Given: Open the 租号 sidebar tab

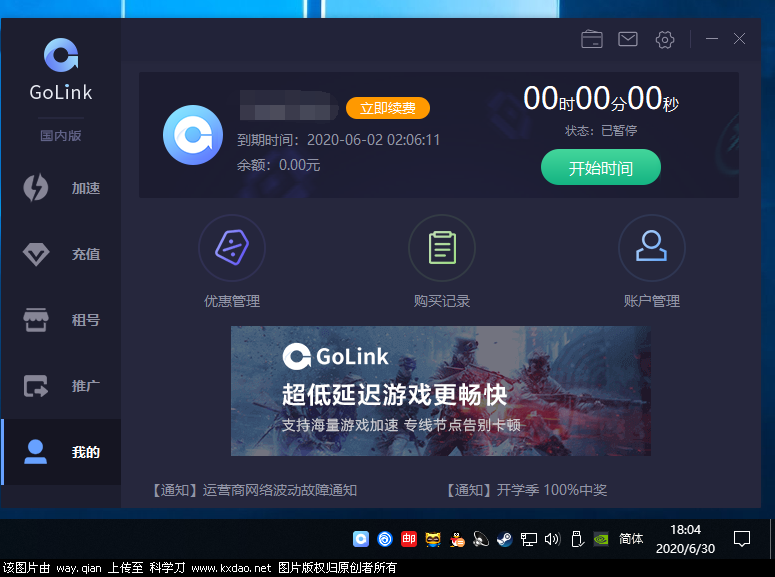Looking at the screenshot, I should click(x=61, y=319).
